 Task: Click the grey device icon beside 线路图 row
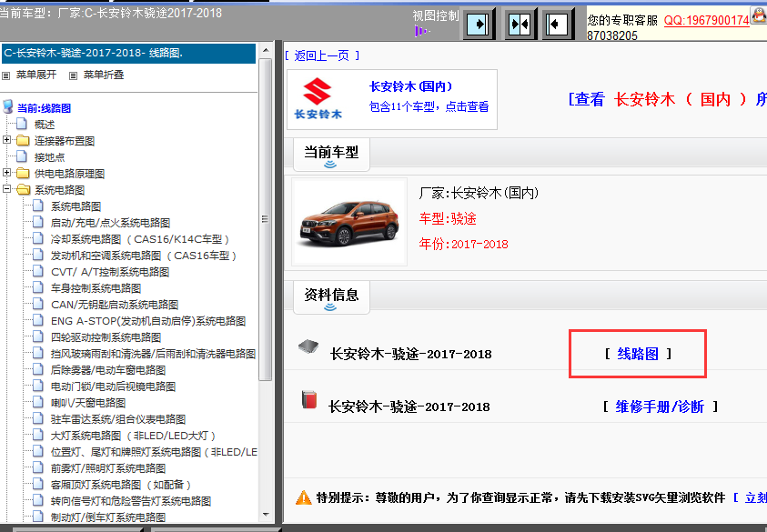308,346
